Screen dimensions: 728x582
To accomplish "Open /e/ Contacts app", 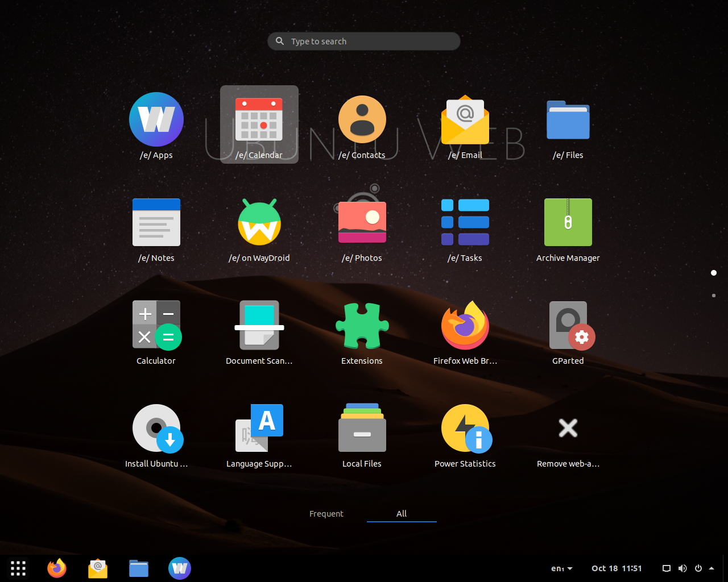I will [x=362, y=126].
